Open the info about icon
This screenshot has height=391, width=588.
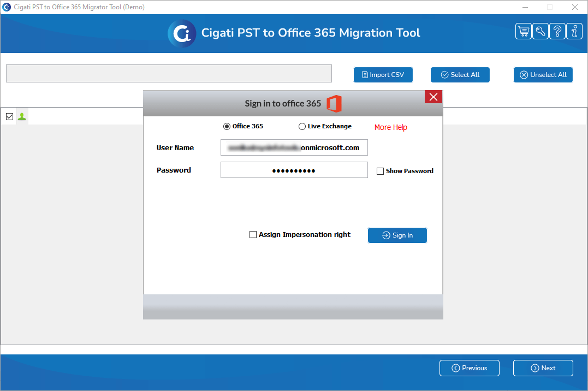[x=574, y=31]
